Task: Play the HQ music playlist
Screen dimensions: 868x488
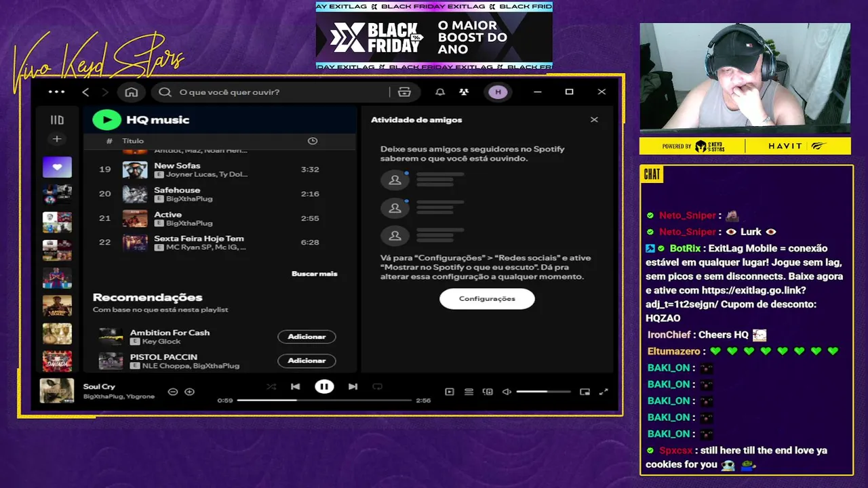Action: click(106, 120)
